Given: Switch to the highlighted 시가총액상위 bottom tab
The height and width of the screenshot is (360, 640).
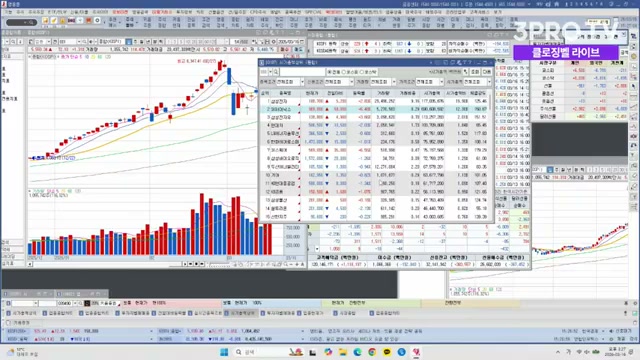Looking at the screenshot, I should click(x=242, y=313).
